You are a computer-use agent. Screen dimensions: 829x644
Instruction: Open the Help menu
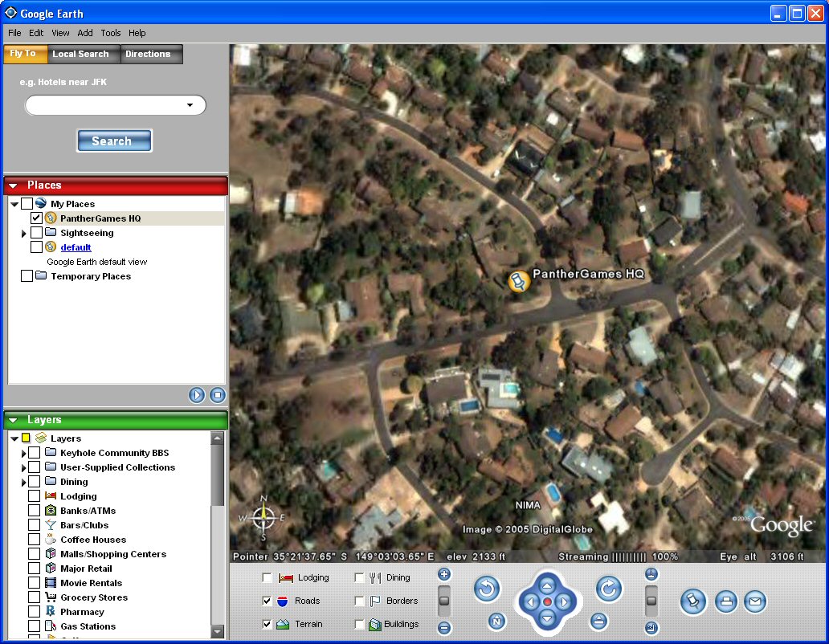(137, 33)
